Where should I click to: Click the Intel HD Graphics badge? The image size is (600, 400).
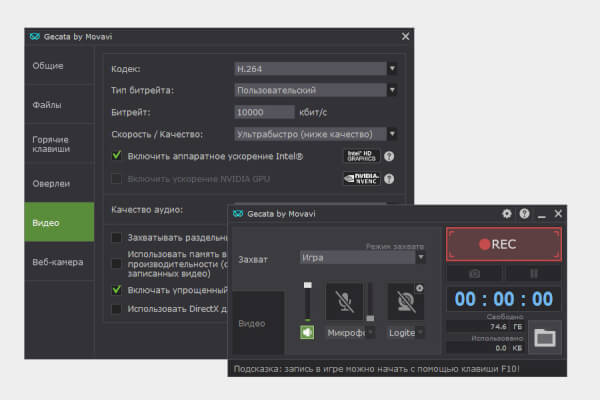[362, 156]
